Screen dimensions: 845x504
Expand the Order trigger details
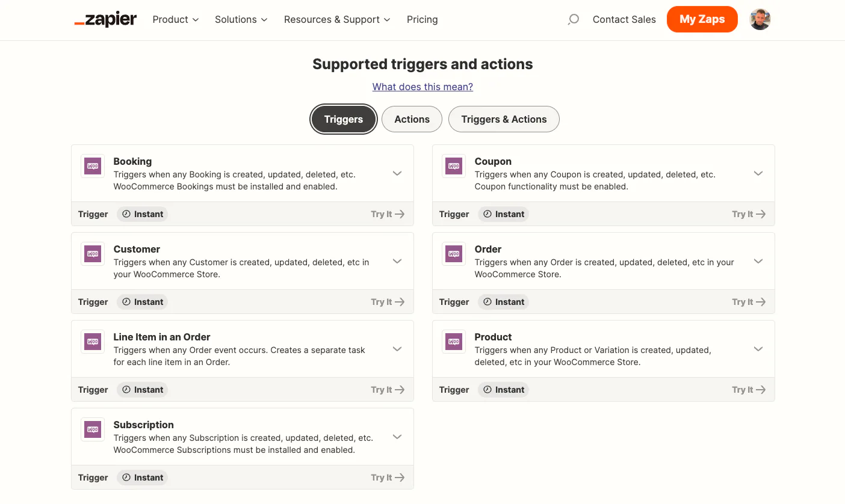tap(758, 261)
